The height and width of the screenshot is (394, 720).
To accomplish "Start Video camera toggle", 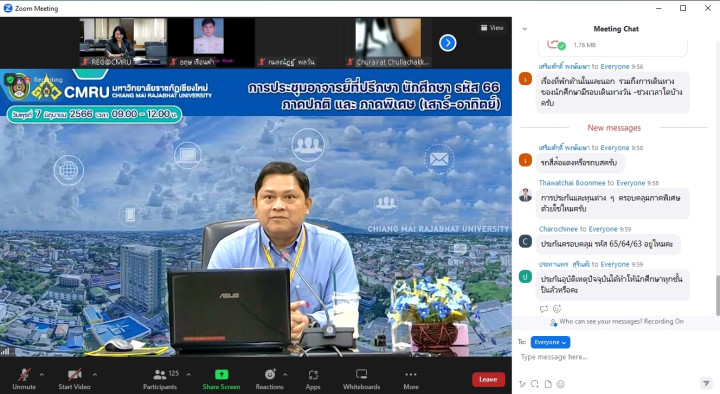I will 74,379.
